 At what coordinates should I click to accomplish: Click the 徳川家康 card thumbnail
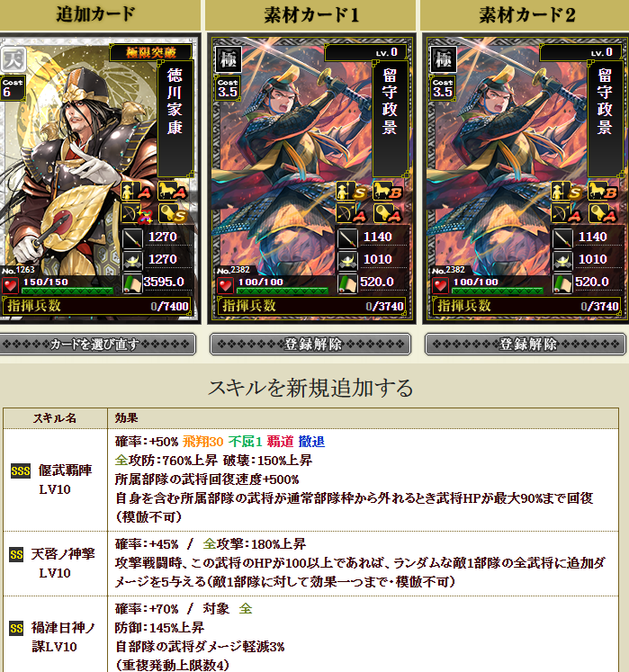click(x=100, y=179)
